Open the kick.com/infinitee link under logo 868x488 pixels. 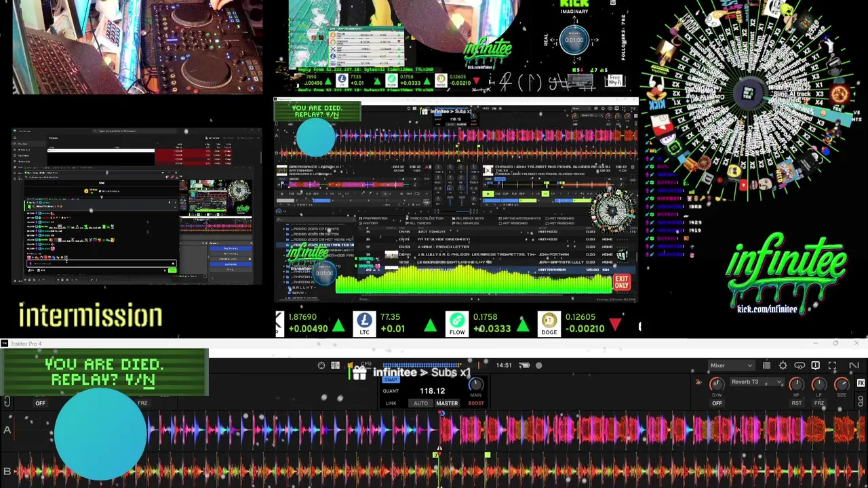coord(767,309)
